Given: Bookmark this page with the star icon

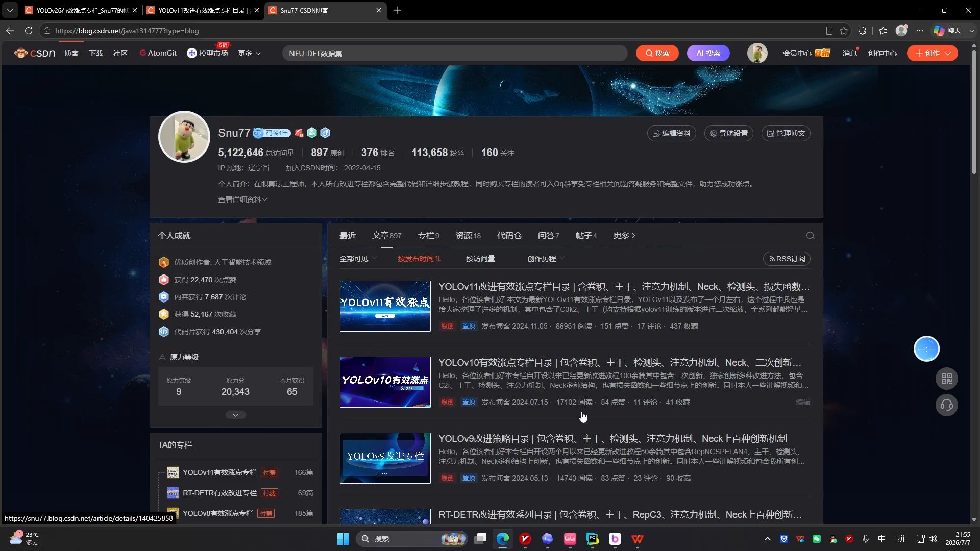Looking at the screenshot, I should (844, 31).
